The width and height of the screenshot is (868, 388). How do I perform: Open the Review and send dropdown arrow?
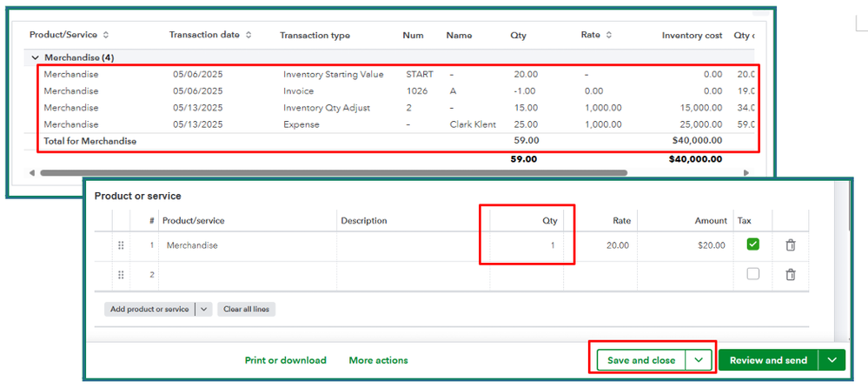pyautogui.click(x=832, y=360)
